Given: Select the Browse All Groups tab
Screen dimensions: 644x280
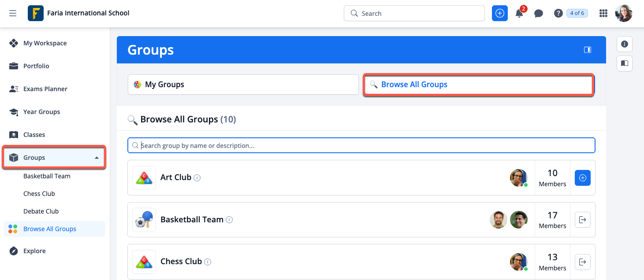Looking at the screenshot, I should pyautogui.click(x=478, y=85).
